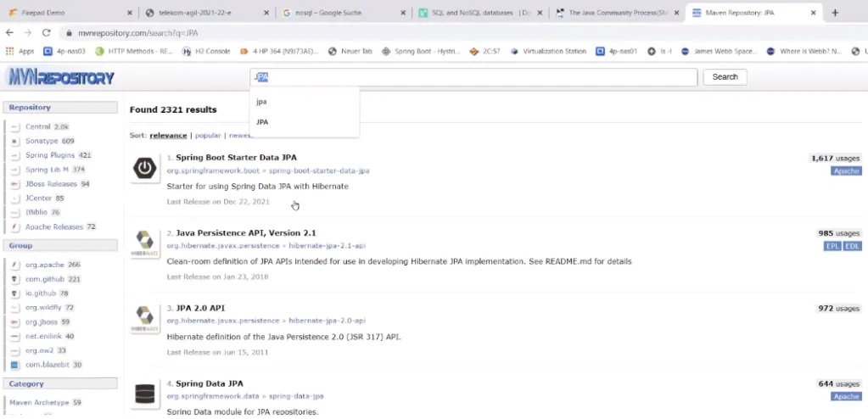The height and width of the screenshot is (419, 868).
Task: Open the Java Persistence API, Version 2.1 title
Action: click(246, 233)
